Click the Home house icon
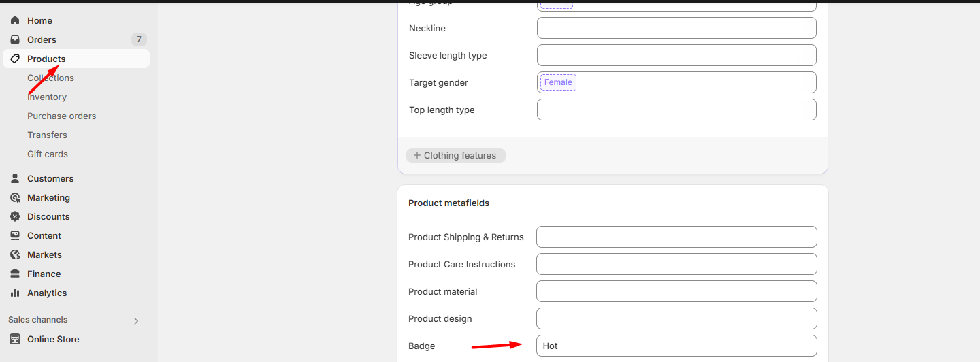The width and height of the screenshot is (980, 362). pyautogui.click(x=15, y=20)
